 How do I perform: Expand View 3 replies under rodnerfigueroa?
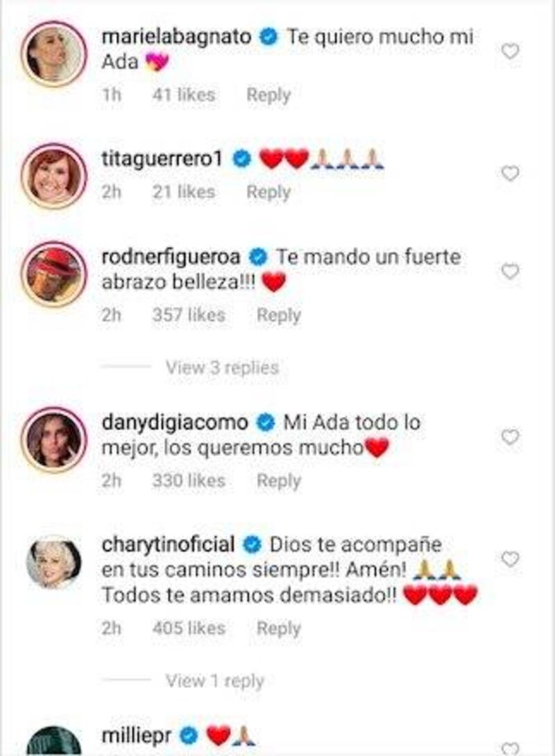point(222,368)
